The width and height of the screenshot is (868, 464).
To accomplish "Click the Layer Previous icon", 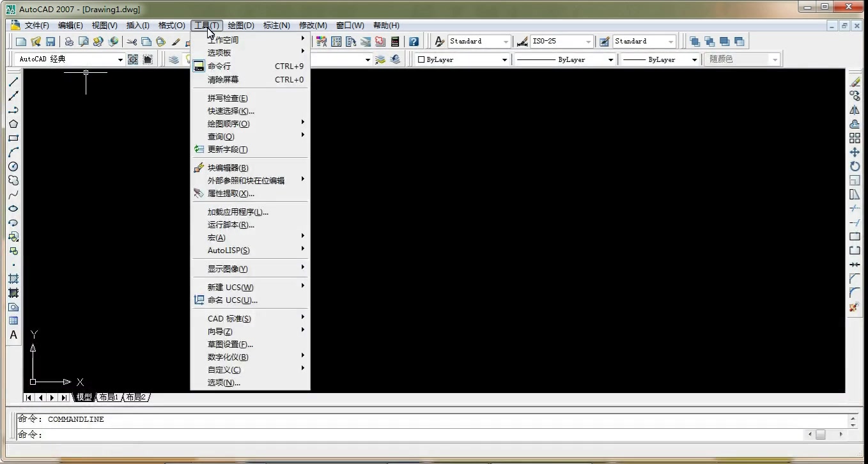I will 396,59.
